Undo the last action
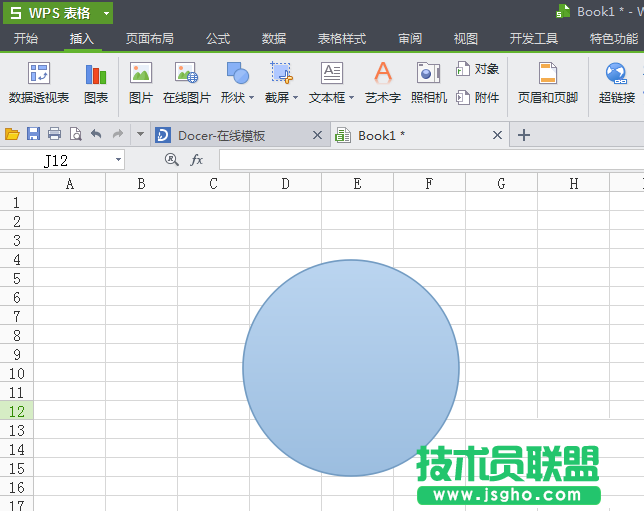Image resolution: width=644 pixels, height=511 pixels. pyautogui.click(x=96, y=134)
